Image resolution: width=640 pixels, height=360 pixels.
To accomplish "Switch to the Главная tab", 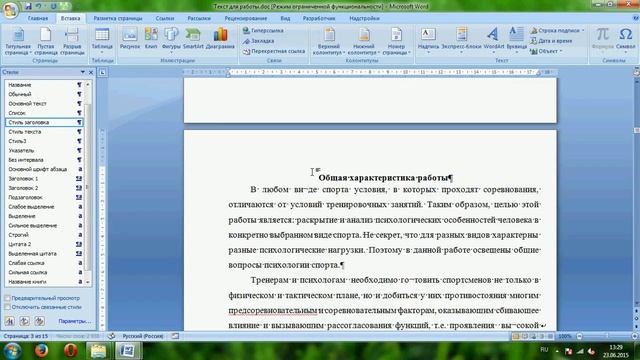I will click(38, 18).
